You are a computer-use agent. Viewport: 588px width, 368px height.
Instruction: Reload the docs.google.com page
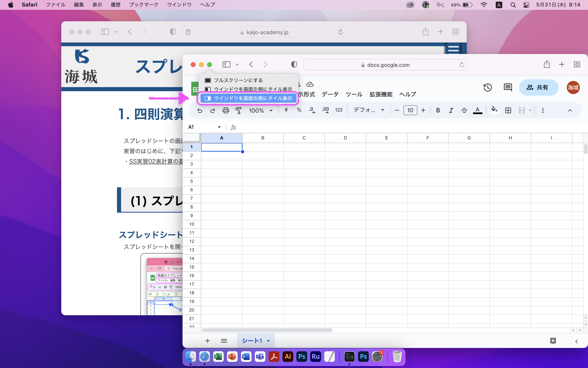pyautogui.click(x=461, y=65)
